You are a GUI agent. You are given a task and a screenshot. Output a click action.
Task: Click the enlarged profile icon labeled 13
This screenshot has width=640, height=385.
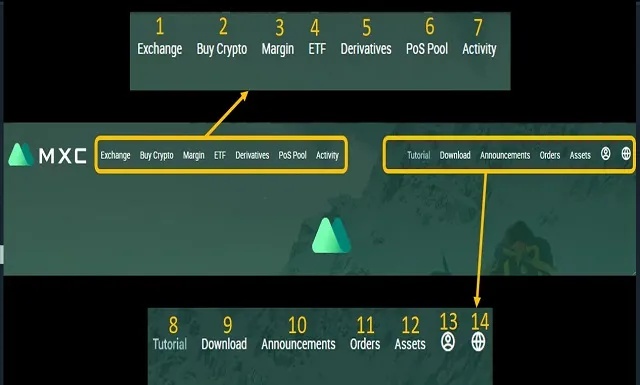(x=448, y=342)
